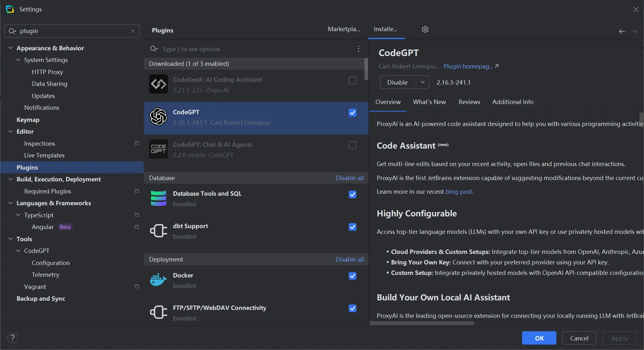The width and height of the screenshot is (644, 350).
Task: Click the CodeGeeX plugin logo icon
Action: (158, 84)
